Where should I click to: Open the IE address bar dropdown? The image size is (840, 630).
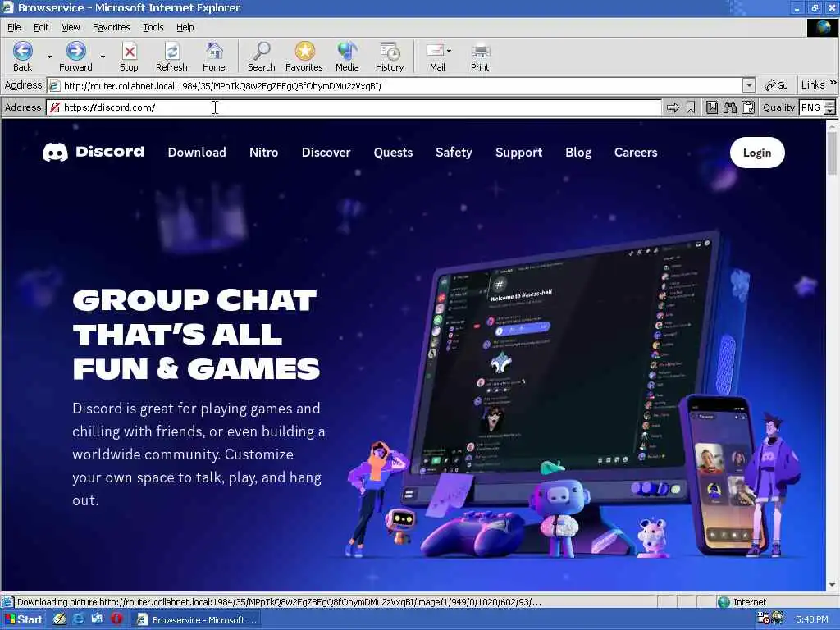749,85
